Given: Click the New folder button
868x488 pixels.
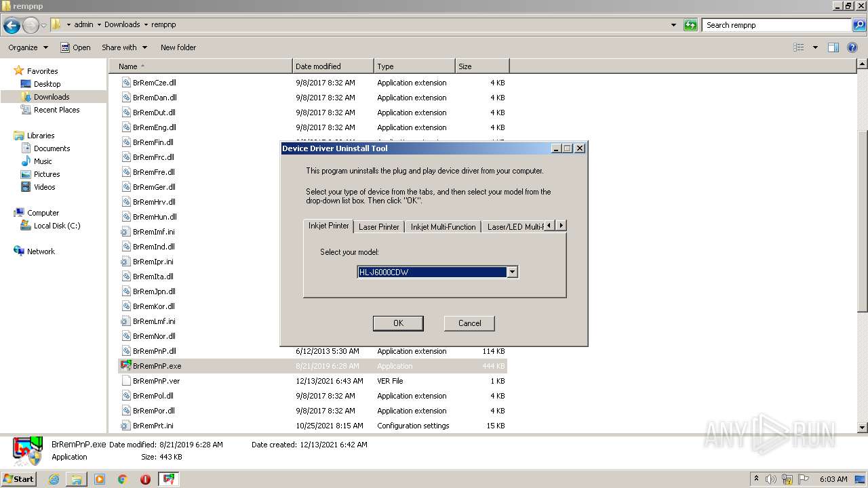Looking at the screenshot, I should click(178, 47).
